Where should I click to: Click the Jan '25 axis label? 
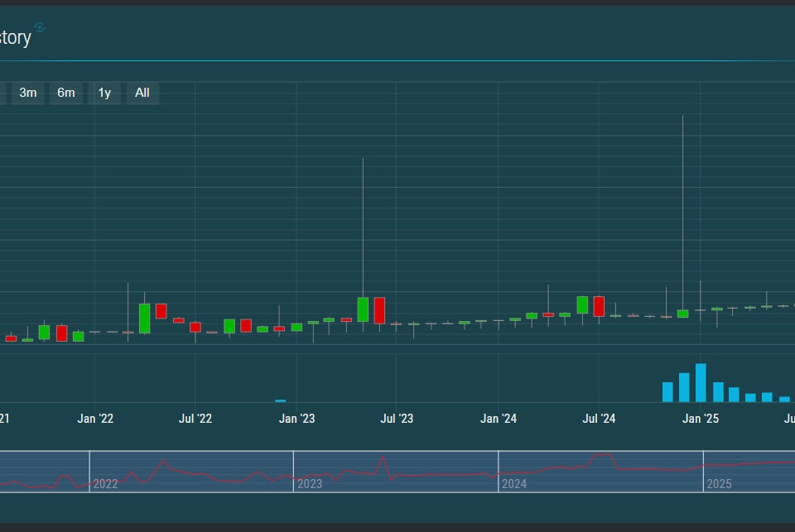(701, 419)
